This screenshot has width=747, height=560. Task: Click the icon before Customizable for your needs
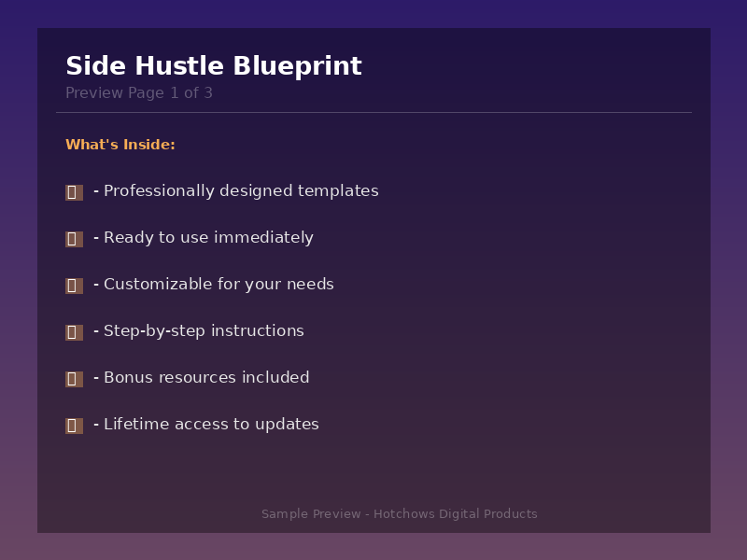(x=74, y=286)
